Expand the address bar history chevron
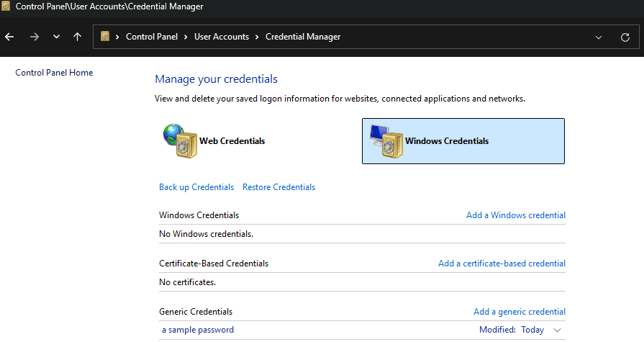This screenshot has width=644, height=342. (599, 37)
